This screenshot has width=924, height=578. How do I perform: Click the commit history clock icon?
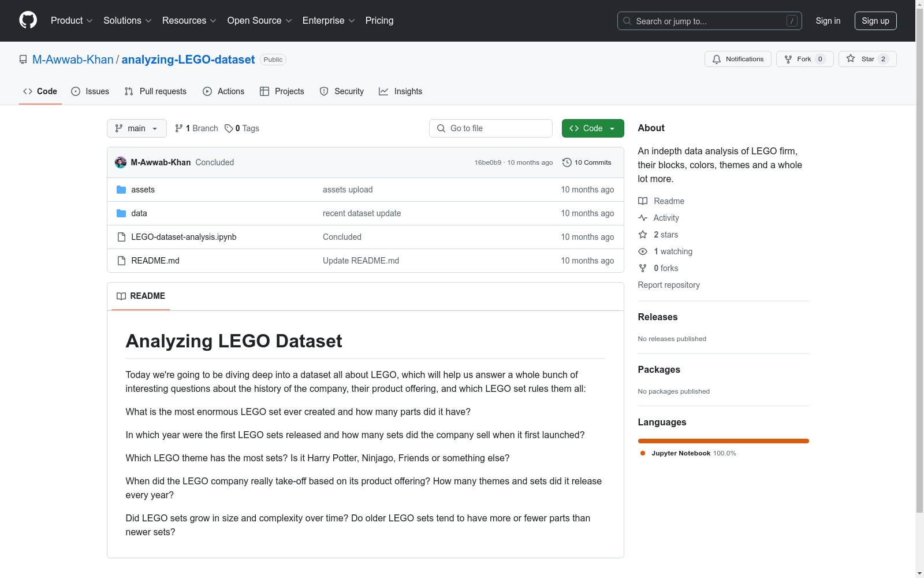(567, 162)
